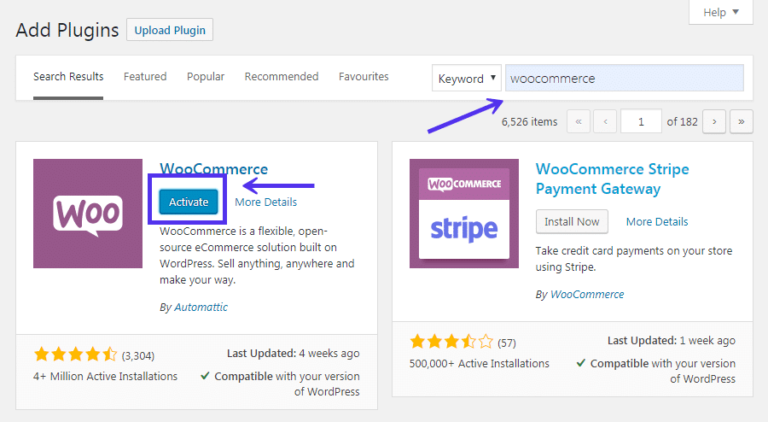Jump to the last results page
This screenshot has width=768, height=422.
pos(740,122)
